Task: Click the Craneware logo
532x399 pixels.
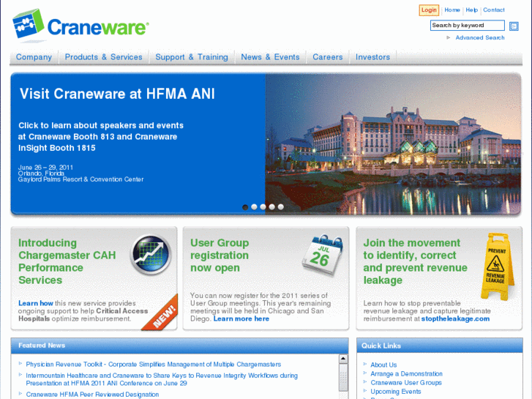Action: pyautogui.click(x=80, y=24)
